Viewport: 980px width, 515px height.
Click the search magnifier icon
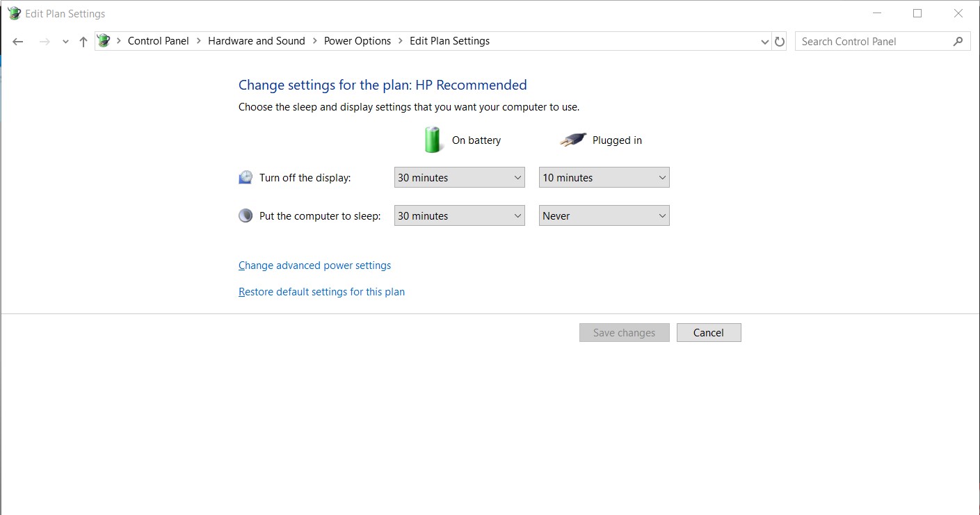coord(958,41)
